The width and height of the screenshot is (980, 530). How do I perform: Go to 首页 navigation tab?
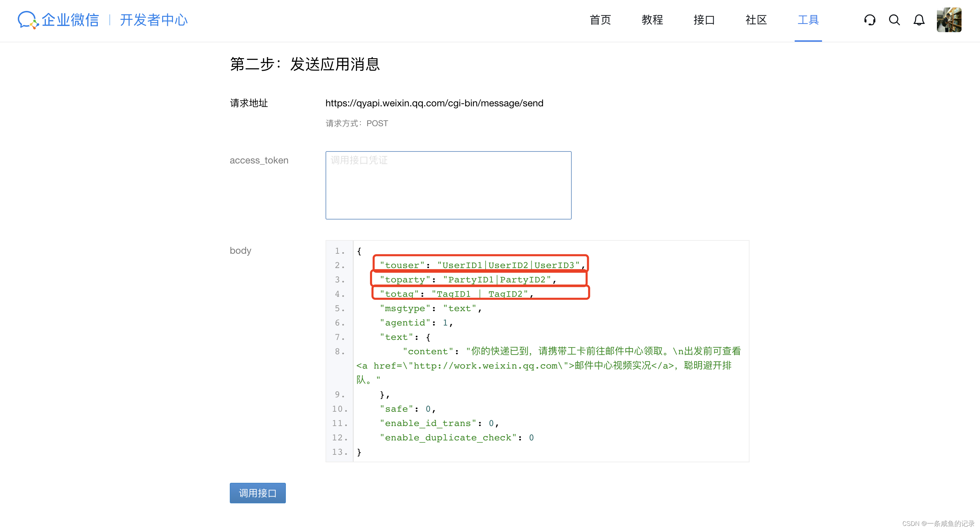click(600, 20)
